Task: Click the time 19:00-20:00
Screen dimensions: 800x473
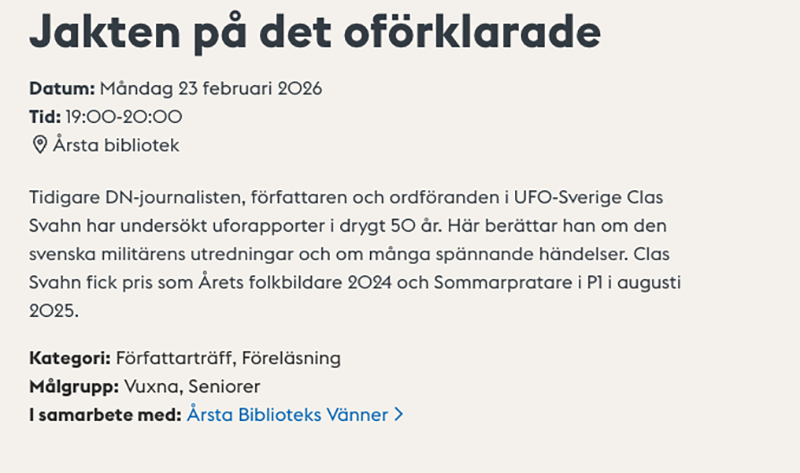Action: coord(124,116)
